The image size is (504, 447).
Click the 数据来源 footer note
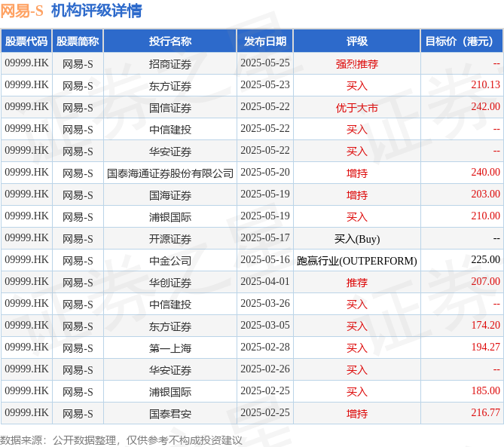point(121,440)
